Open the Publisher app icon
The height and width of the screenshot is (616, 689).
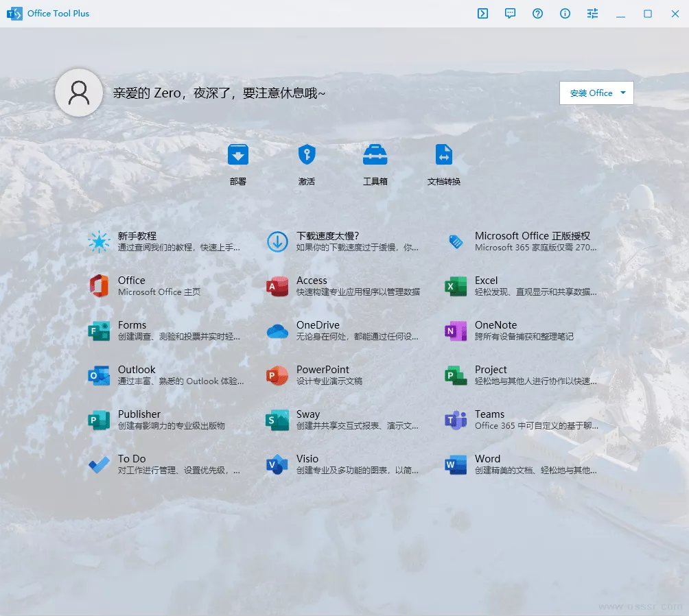[100, 420]
